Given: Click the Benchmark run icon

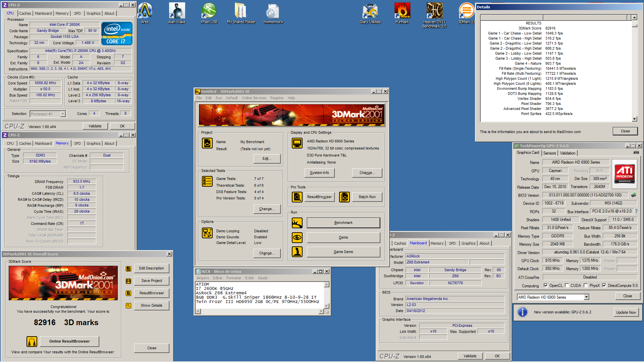Looking at the screenshot, I should [297, 223].
